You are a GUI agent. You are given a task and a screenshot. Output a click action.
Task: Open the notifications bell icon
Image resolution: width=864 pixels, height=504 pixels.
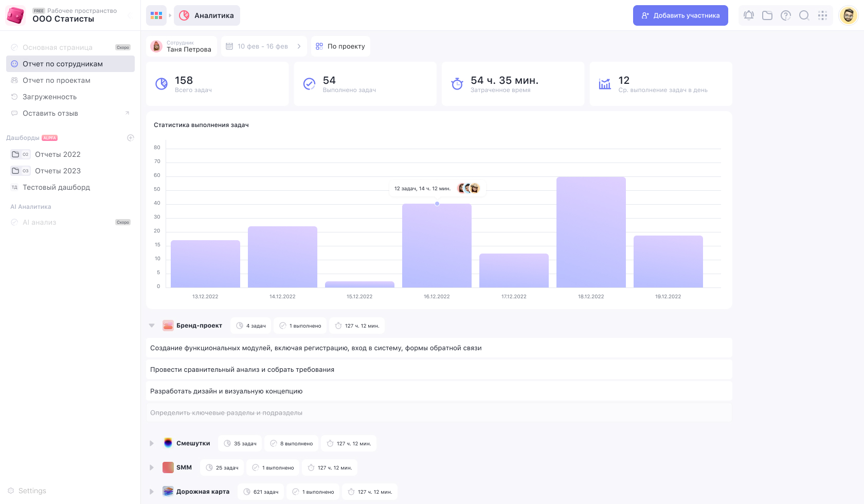(749, 15)
